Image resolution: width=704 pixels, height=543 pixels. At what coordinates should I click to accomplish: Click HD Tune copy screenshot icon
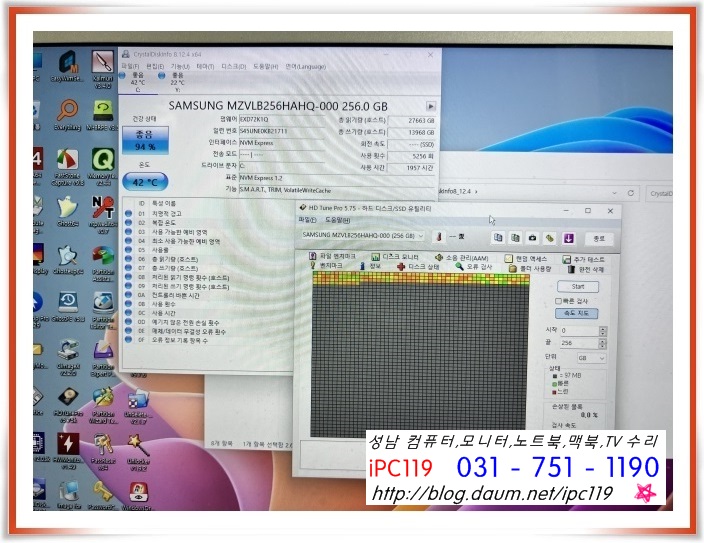pyautogui.click(x=515, y=238)
